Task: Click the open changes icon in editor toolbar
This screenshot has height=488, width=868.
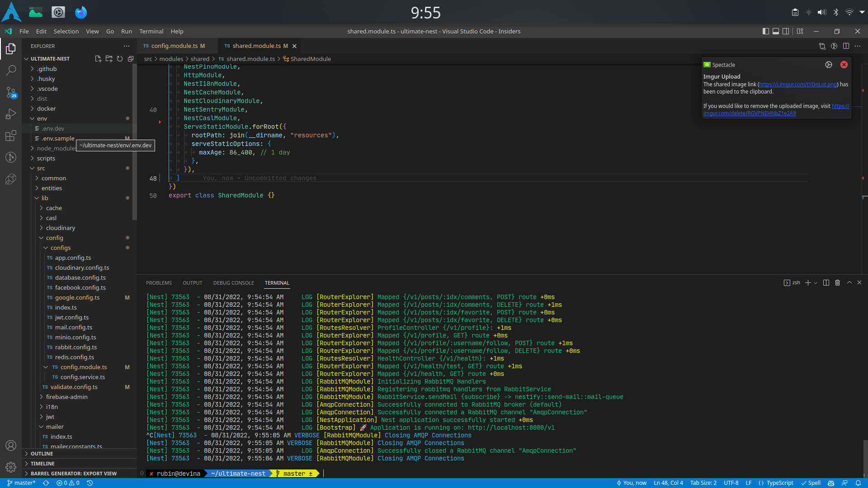Action: (822, 46)
